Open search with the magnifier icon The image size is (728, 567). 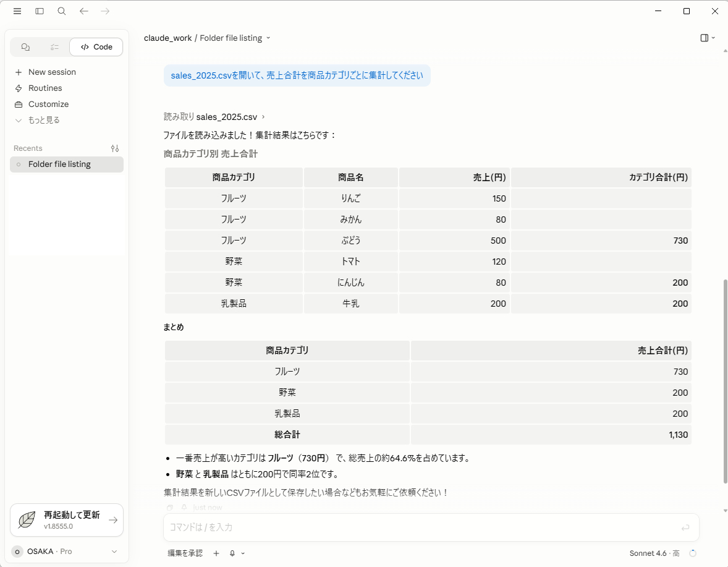click(61, 11)
